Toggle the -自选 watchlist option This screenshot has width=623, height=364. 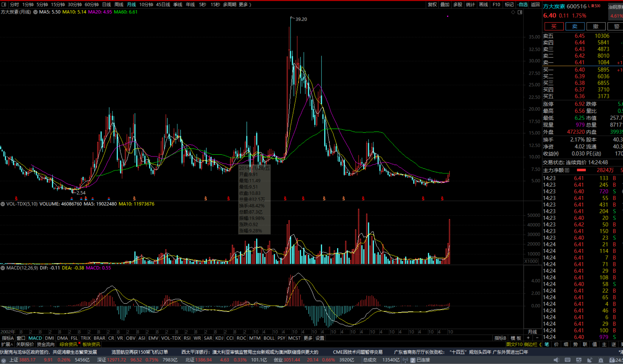(x=522, y=4)
